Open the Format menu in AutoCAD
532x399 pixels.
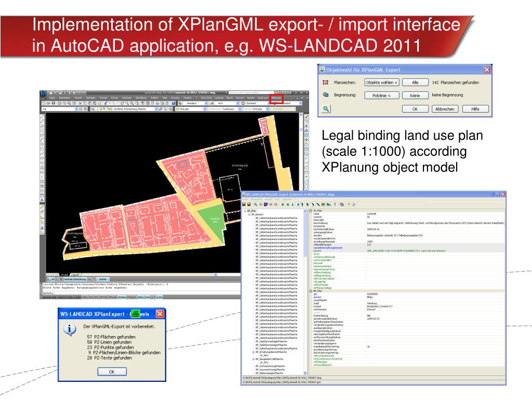tap(103, 98)
